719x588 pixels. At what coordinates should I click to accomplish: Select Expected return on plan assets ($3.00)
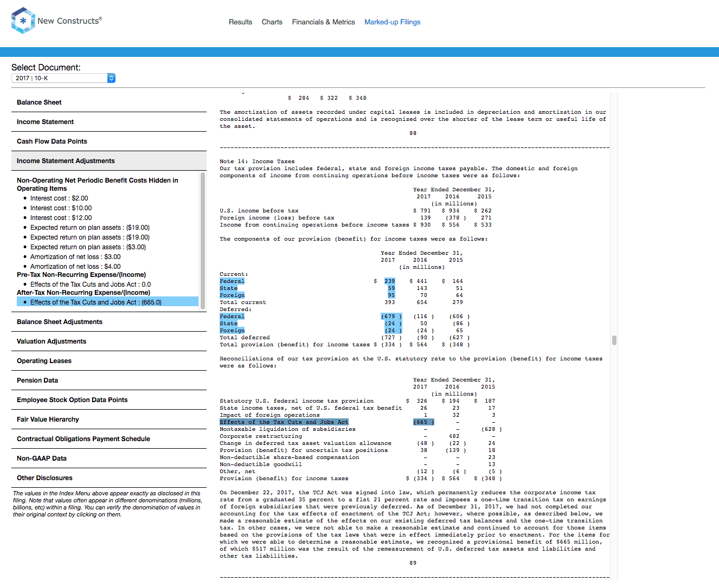tap(88, 247)
